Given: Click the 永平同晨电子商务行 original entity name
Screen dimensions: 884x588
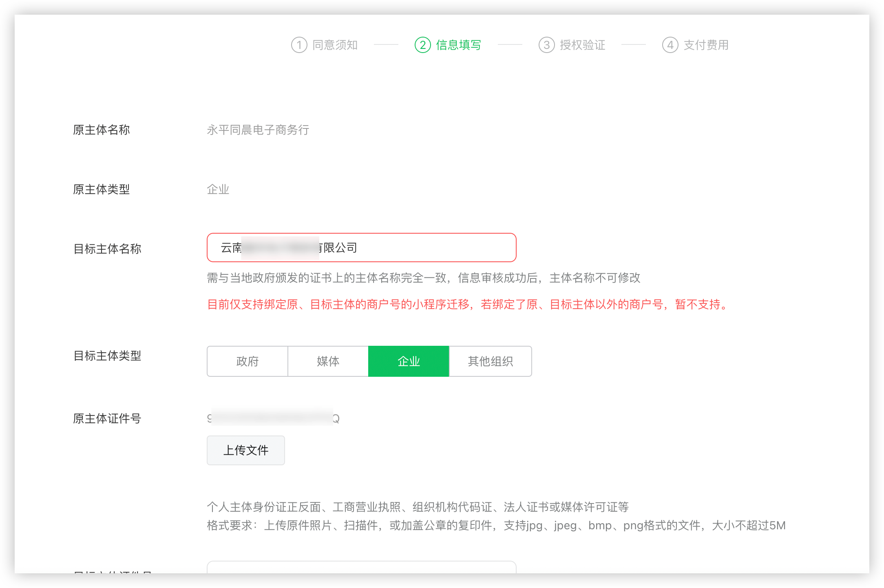Looking at the screenshot, I should tap(258, 130).
